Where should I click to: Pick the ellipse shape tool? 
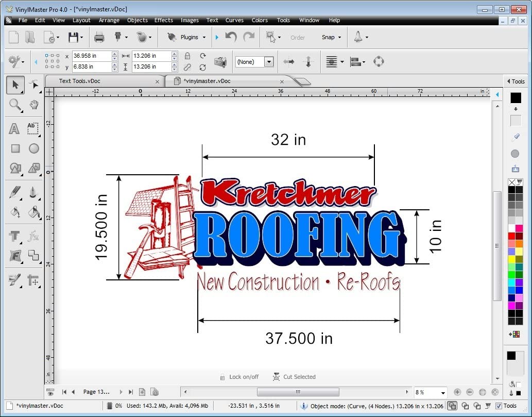coord(33,148)
